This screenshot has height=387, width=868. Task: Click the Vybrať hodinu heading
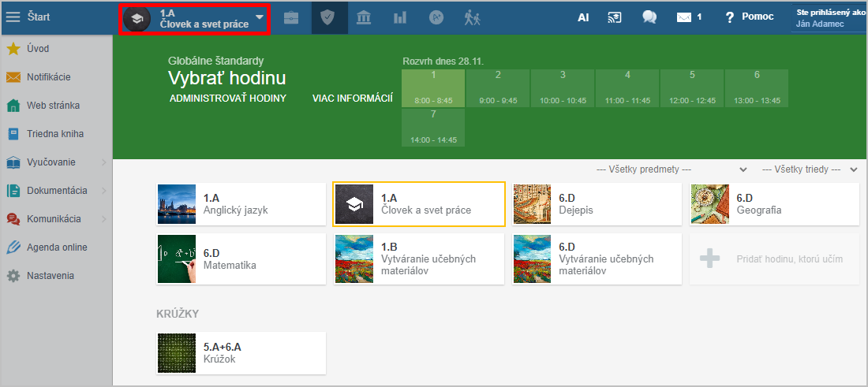click(x=227, y=78)
